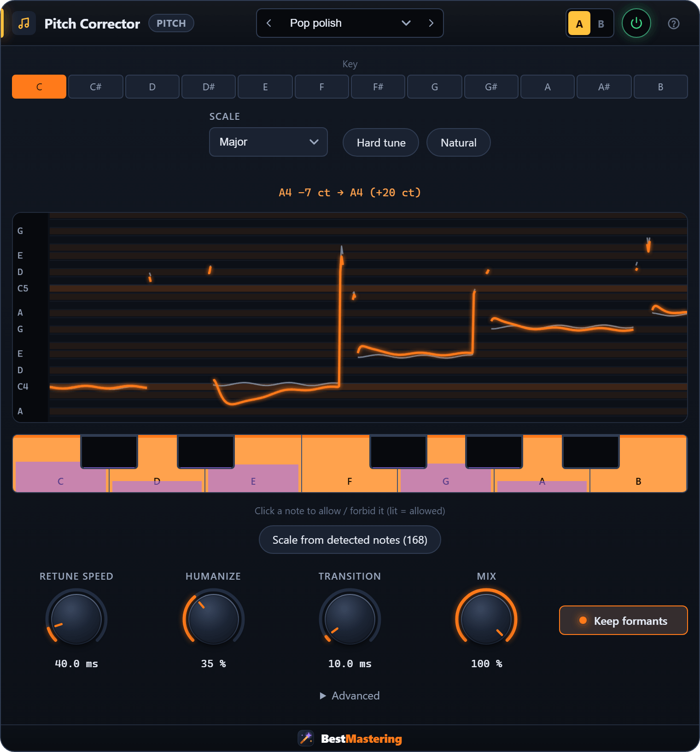Image resolution: width=700 pixels, height=752 pixels.
Task: Apply the Natural preset button
Action: pos(459,142)
